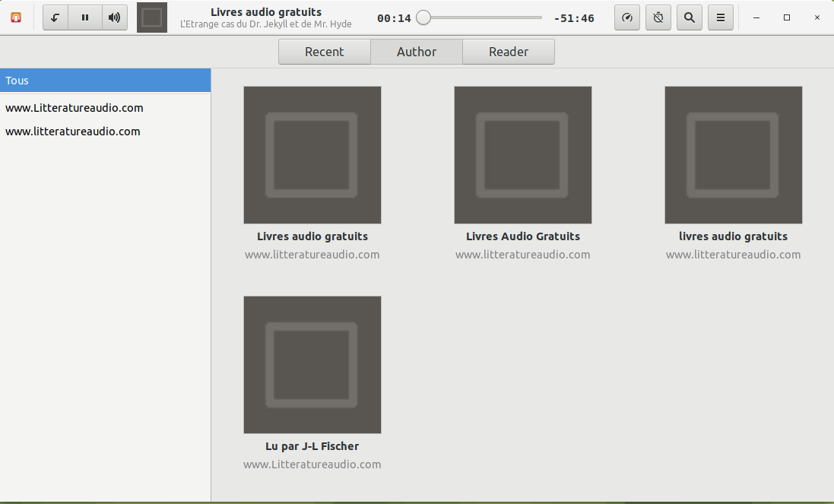Screen dimensions: 834x504
Task: Open the 'Livres Audio Gratuits' capitalized book cover
Action: coord(523,155)
